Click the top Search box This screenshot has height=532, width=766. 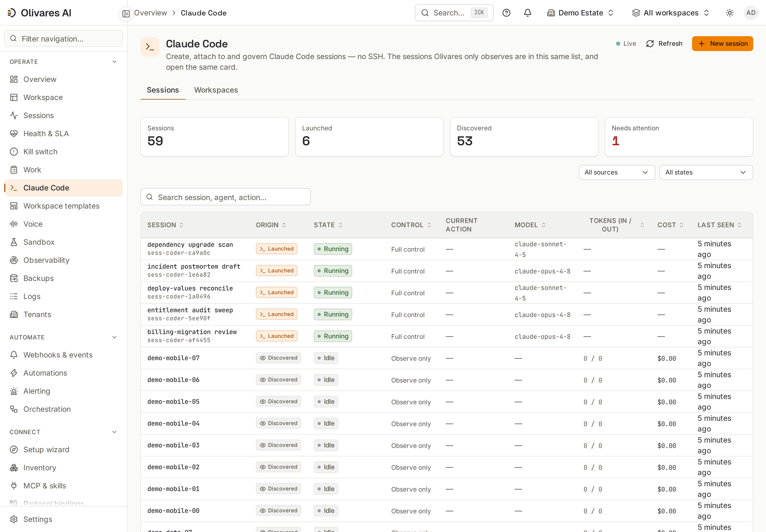point(454,13)
